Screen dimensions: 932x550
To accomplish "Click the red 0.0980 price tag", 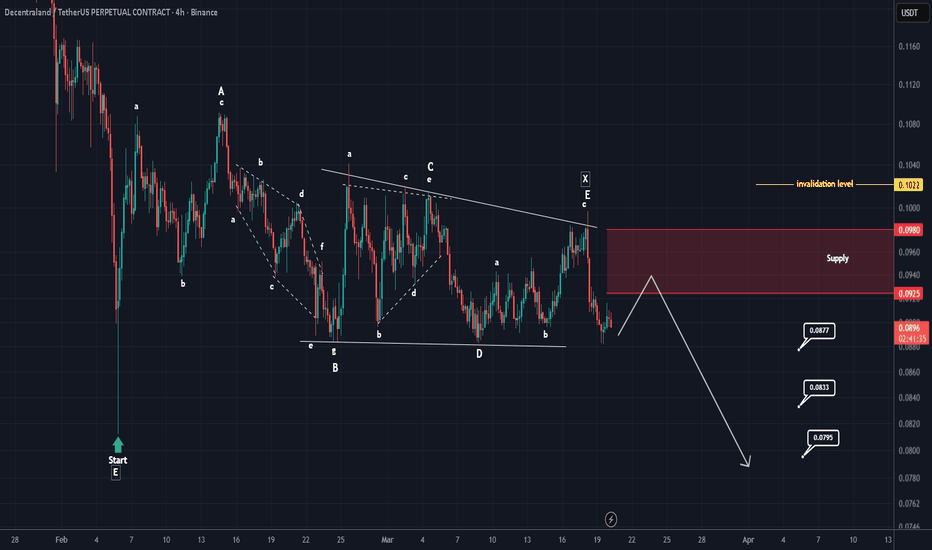I will click(909, 230).
